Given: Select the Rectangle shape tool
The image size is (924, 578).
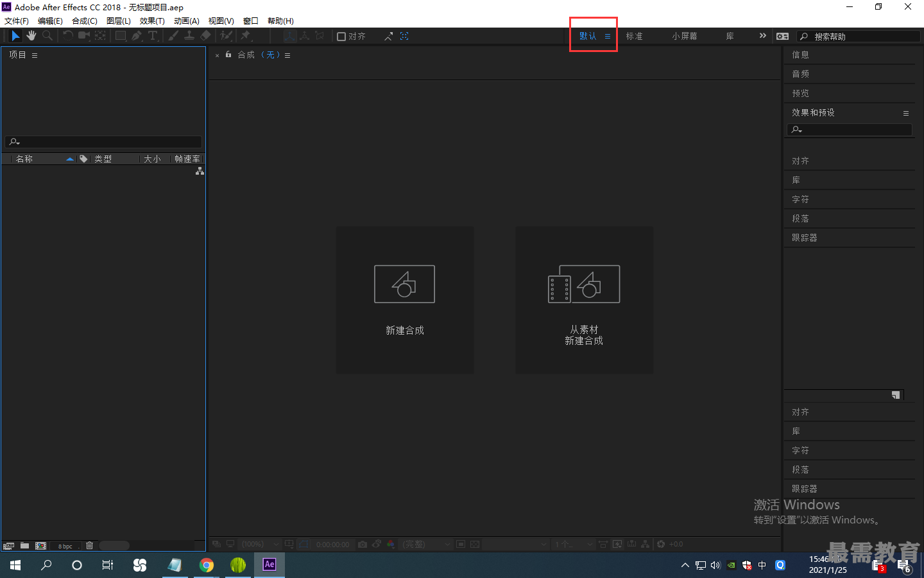Looking at the screenshot, I should (x=121, y=36).
